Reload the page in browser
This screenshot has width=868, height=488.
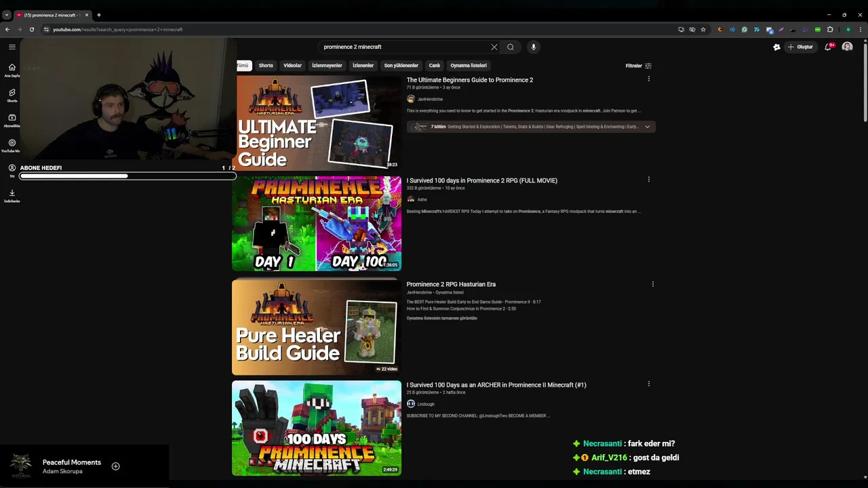(31, 29)
